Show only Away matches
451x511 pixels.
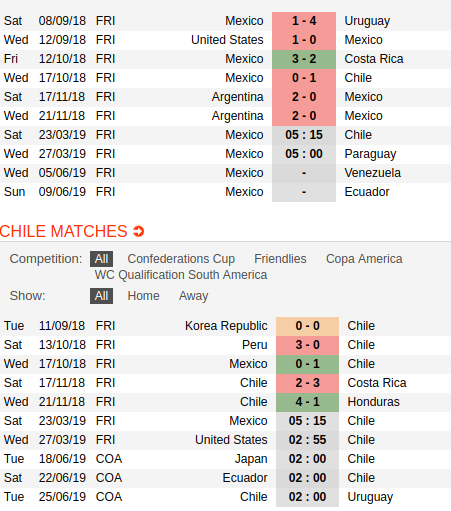pos(194,296)
